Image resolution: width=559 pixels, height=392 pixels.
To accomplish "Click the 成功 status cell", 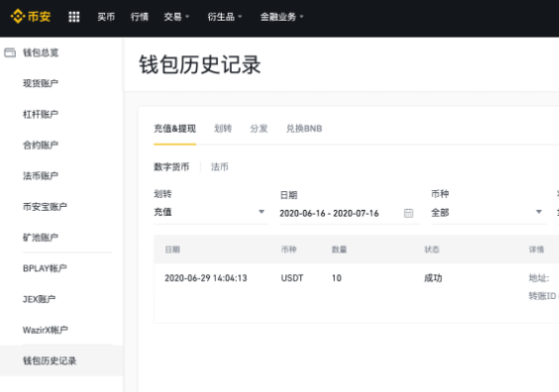I will tap(433, 278).
